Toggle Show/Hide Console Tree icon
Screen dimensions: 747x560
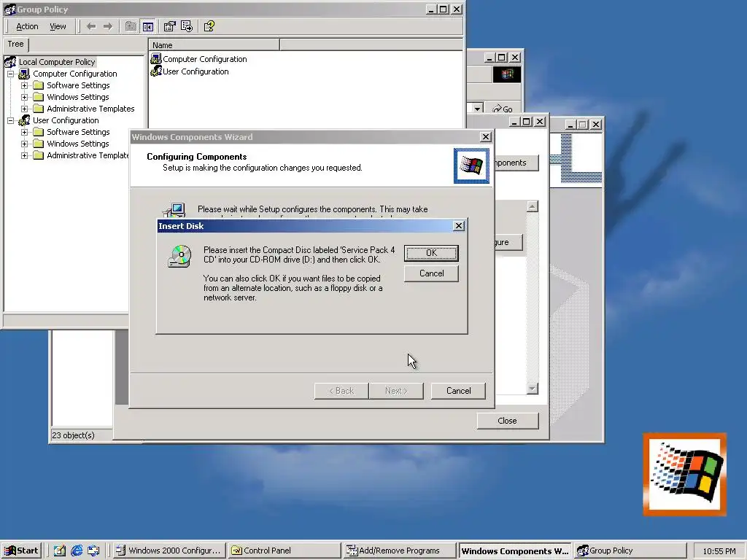148,26
